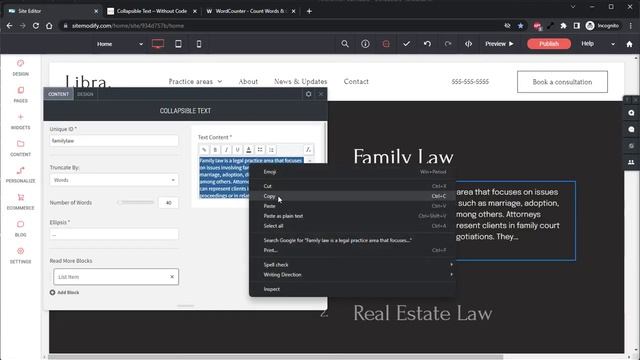This screenshot has width=640, height=360.
Task: Open the browser tab search chevron
Action: (573, 7)
